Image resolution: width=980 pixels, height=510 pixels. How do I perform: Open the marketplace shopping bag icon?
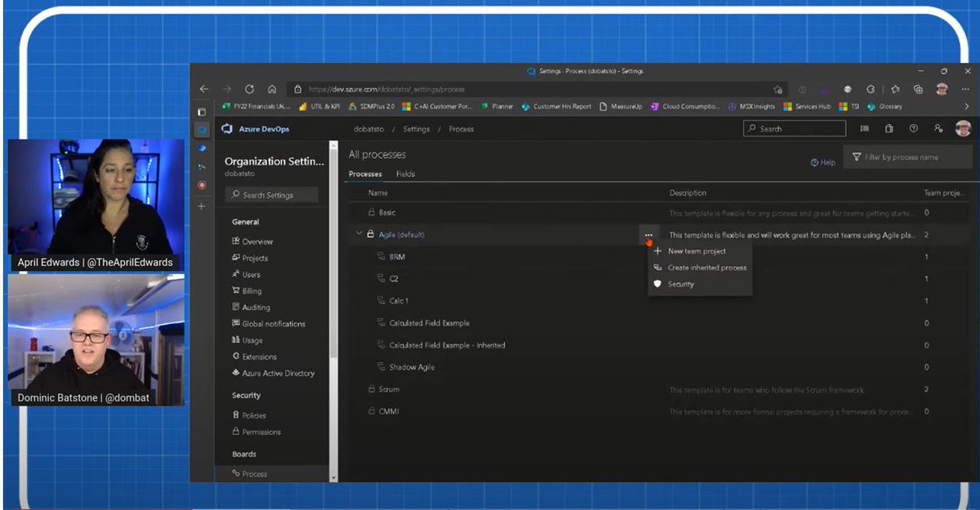point(889,128)
